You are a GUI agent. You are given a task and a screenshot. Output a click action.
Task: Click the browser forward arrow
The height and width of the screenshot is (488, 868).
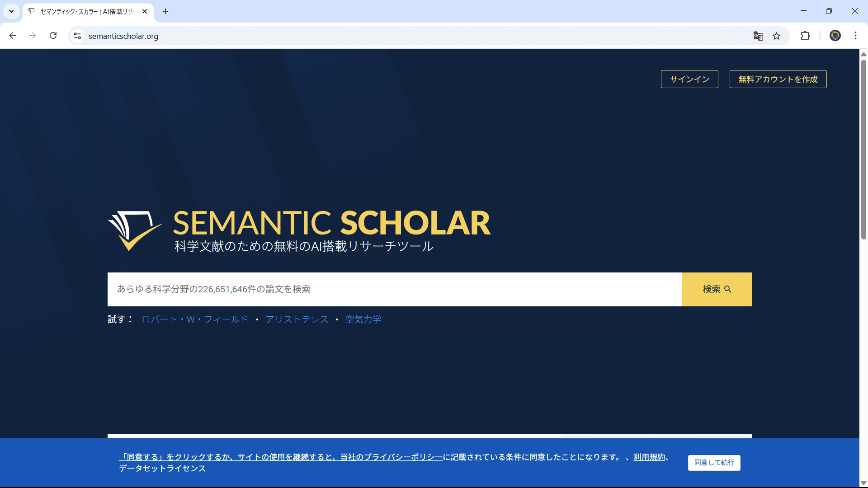[x=33, y=36]
